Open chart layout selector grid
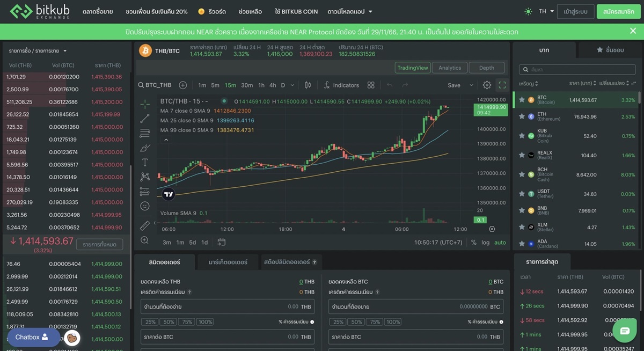Image resolution: width=644 pixels, height=351 pixels. (371, 85)
